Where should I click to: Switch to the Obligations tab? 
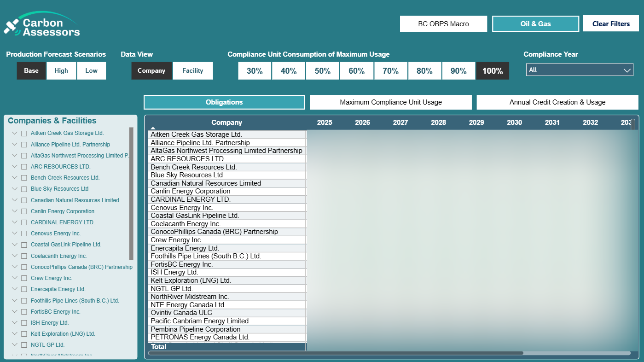click(224, 102)
